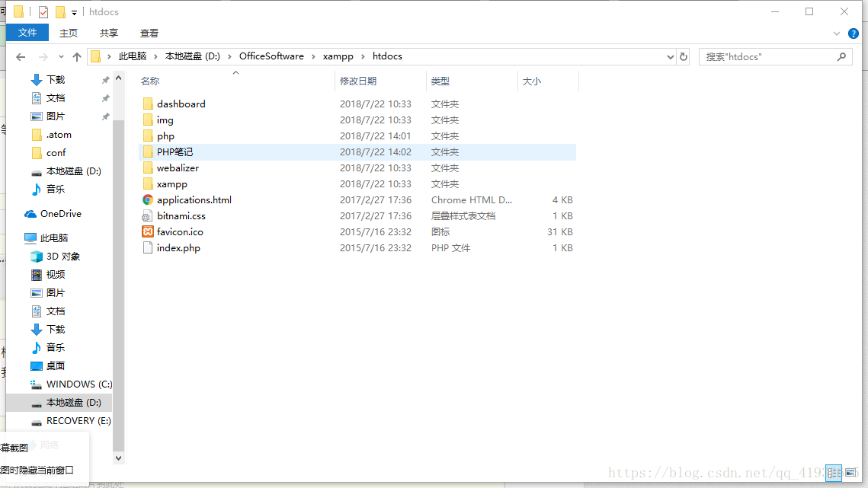The height and width of the screenshot is (488, 868).
Task: Sort by the 名称 column header
Action: tap(149, 81)
